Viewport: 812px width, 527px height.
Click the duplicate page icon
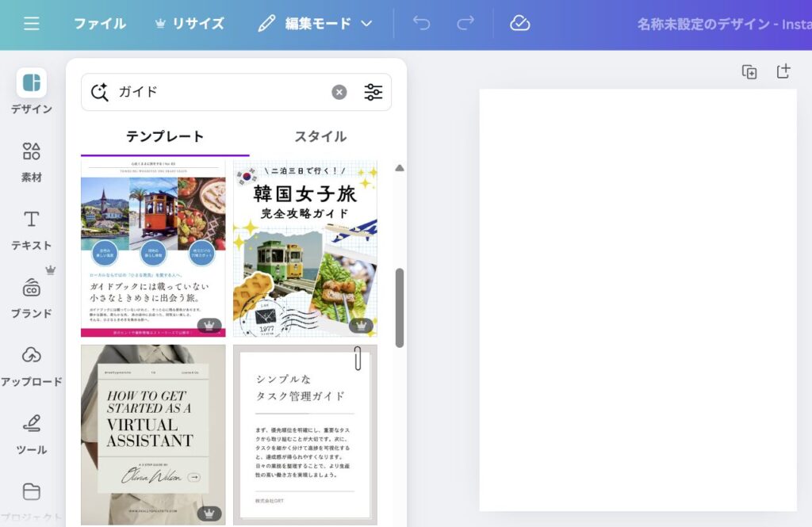coord(749,72)
